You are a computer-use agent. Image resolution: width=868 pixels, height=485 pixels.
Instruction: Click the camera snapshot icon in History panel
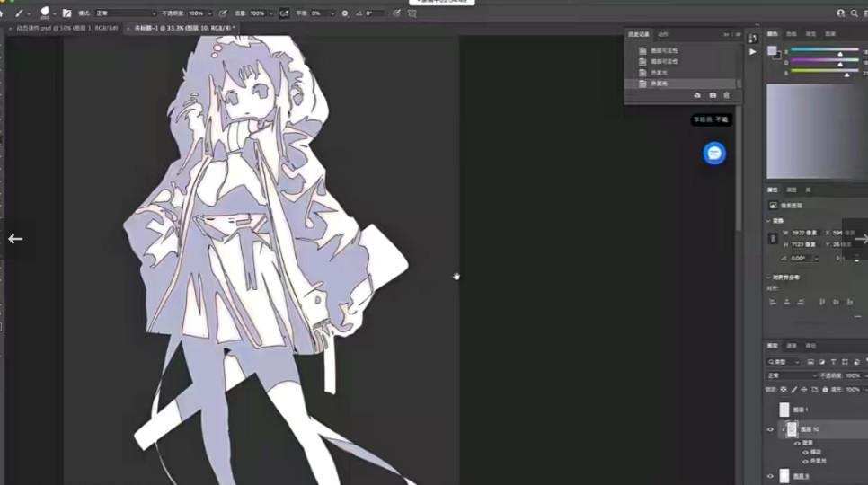coord(713,95)
